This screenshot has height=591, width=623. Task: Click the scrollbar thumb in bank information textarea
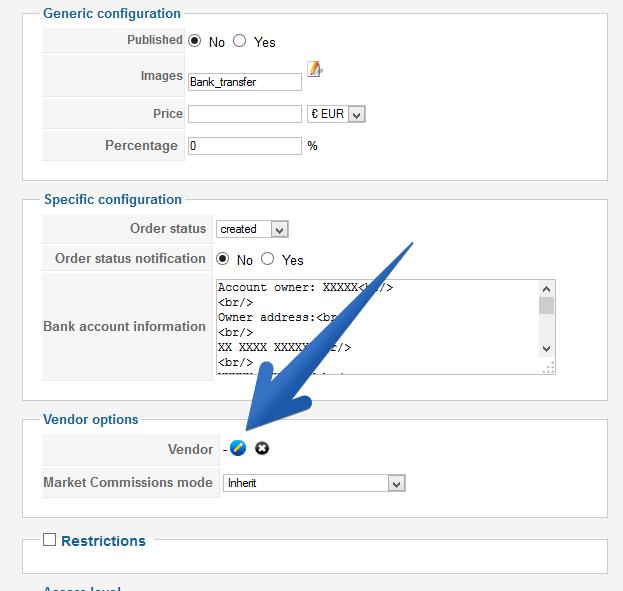click(546, 306)
